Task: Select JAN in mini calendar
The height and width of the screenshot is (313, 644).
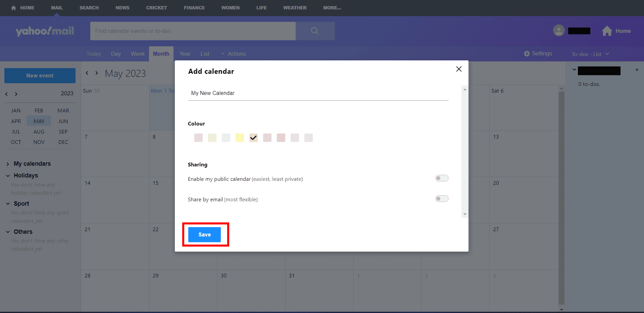Action: [16, 110]
